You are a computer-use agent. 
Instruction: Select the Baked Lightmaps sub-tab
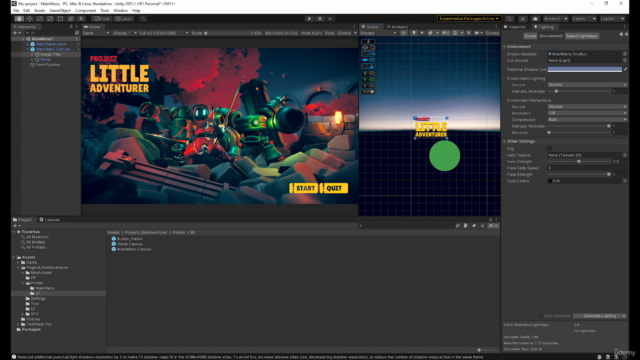point(582,36)
